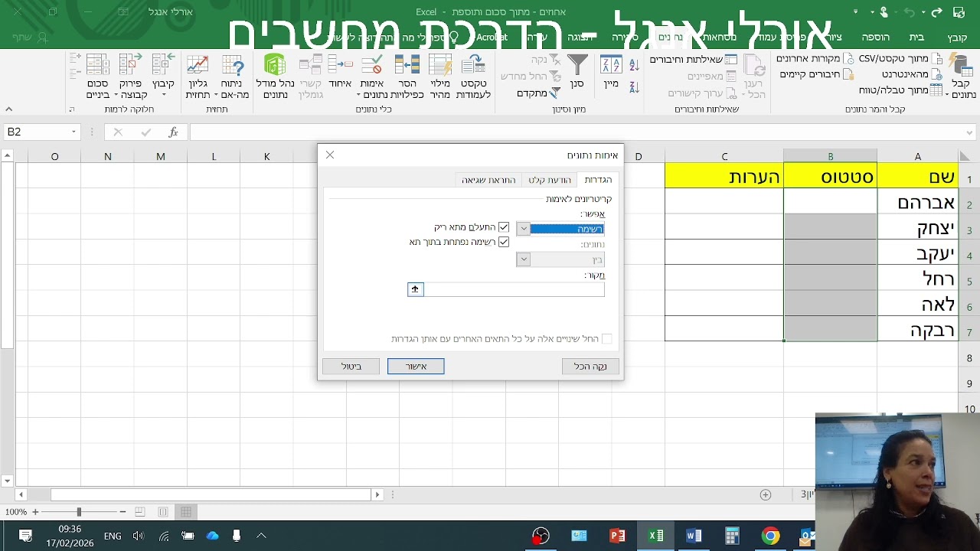Click Queries & Connections option
980x551 pixels.
tap(694, 59)
